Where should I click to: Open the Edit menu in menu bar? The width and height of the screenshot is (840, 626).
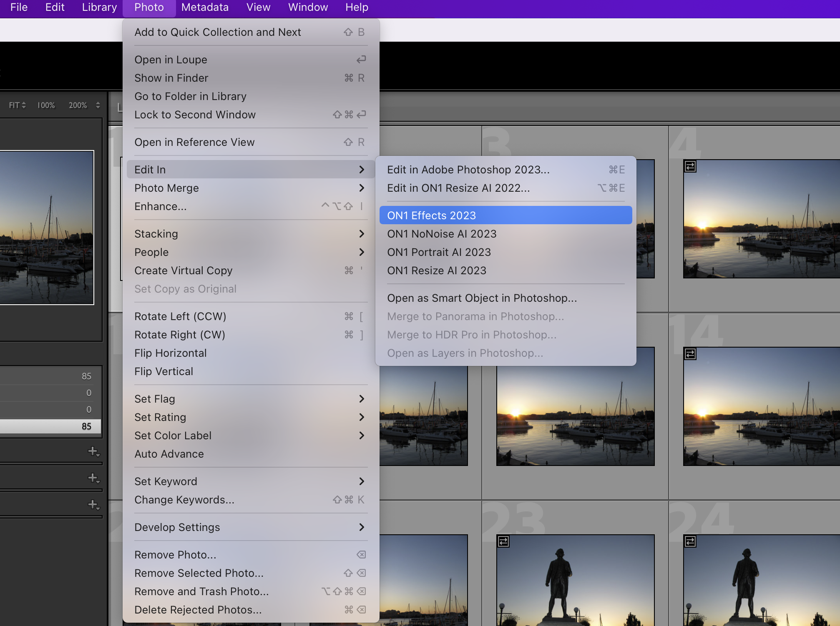pos(55,8)
